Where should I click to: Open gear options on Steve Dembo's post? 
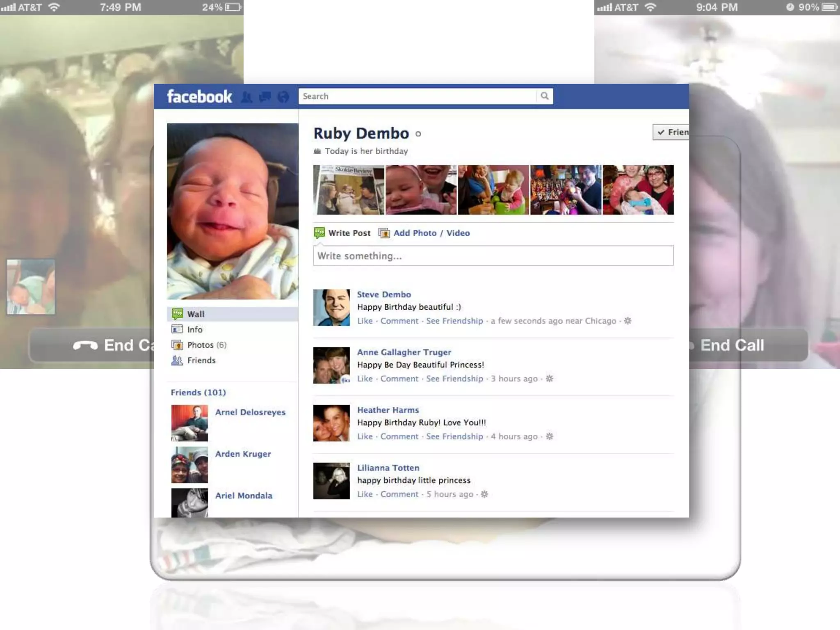628,321
